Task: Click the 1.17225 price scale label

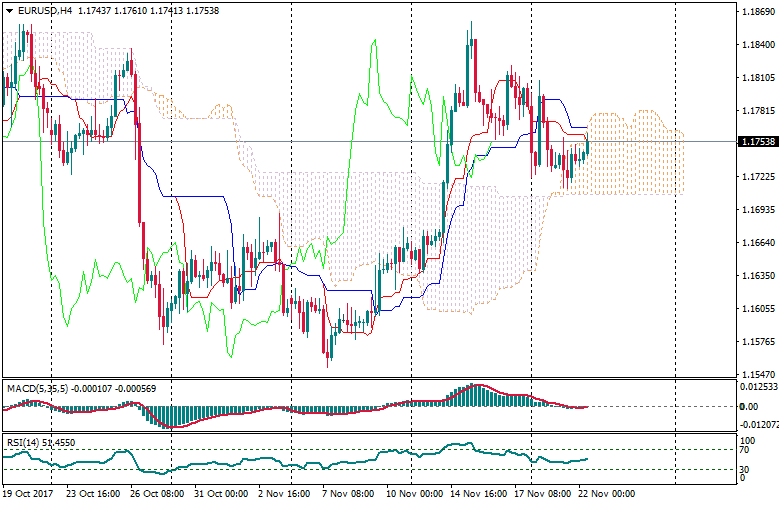Action: (x=757, y=176)
